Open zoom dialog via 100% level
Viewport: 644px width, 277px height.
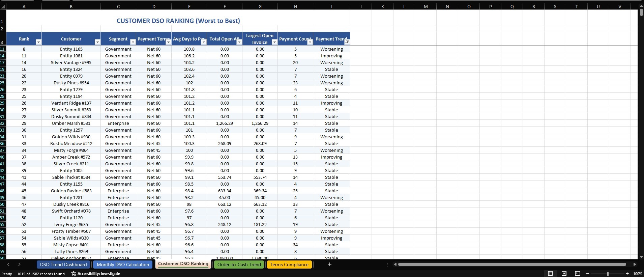[638, 274]
